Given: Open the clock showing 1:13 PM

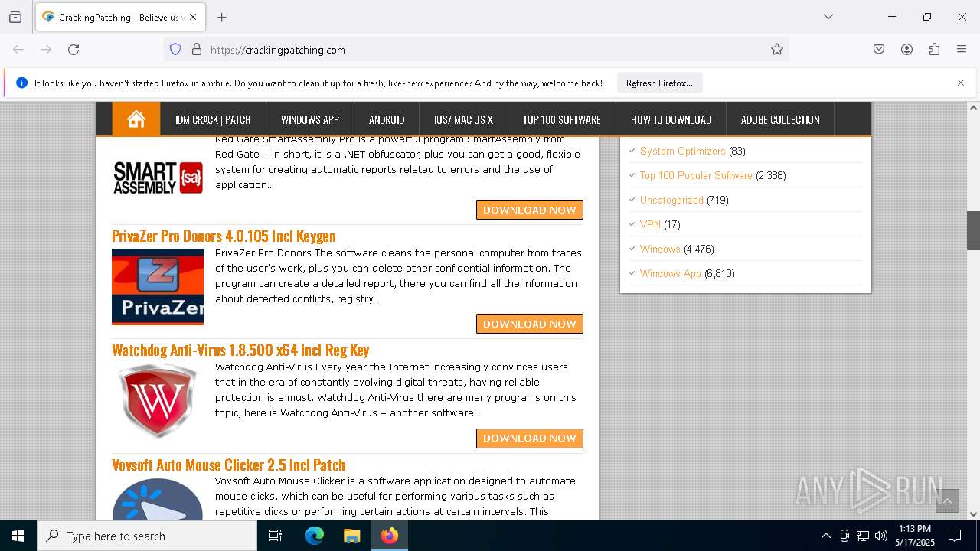Looking at the screenshot, I should coord(915,536).
